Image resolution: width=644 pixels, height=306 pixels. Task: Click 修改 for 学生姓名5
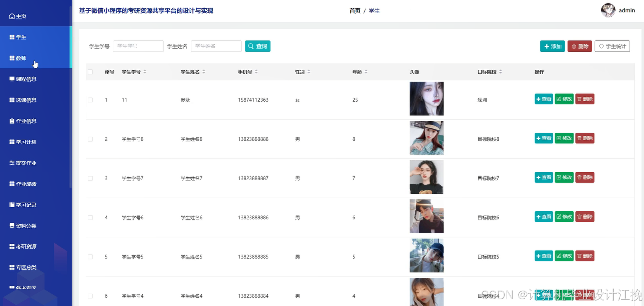coord(564,256)
